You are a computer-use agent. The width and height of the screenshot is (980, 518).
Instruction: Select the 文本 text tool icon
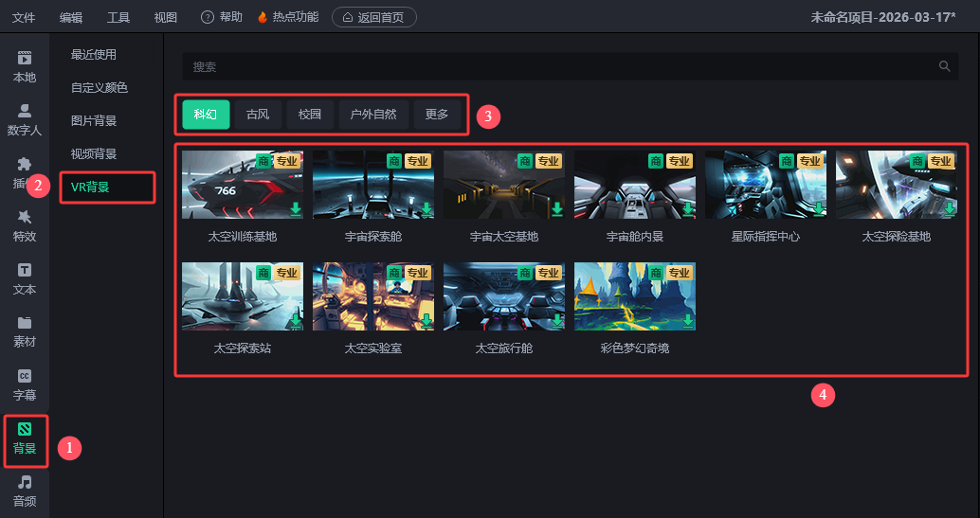(x=25, y=277)
